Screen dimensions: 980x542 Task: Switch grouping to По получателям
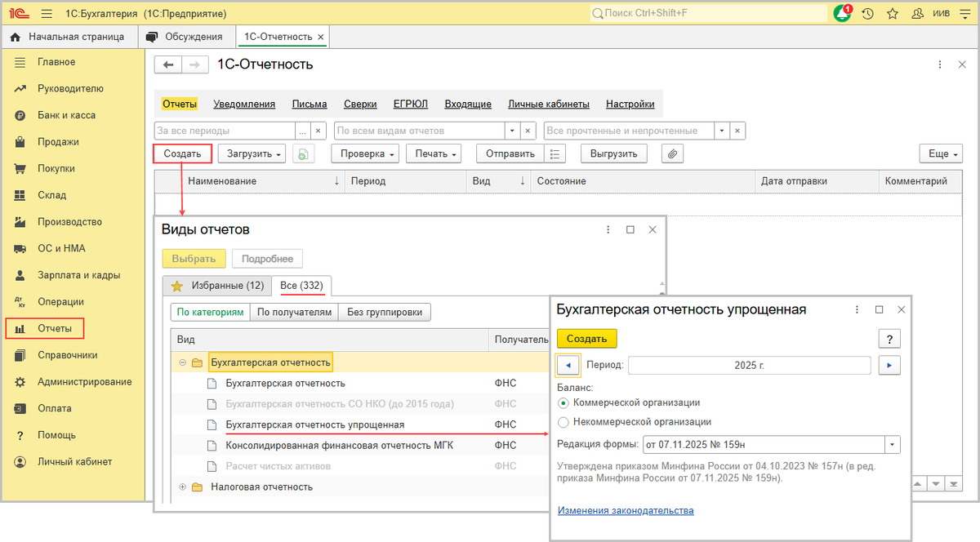[295, 312]
